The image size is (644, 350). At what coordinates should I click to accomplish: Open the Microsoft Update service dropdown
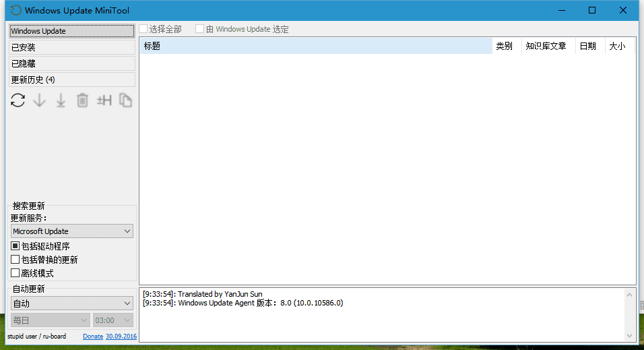click(72, 231)
